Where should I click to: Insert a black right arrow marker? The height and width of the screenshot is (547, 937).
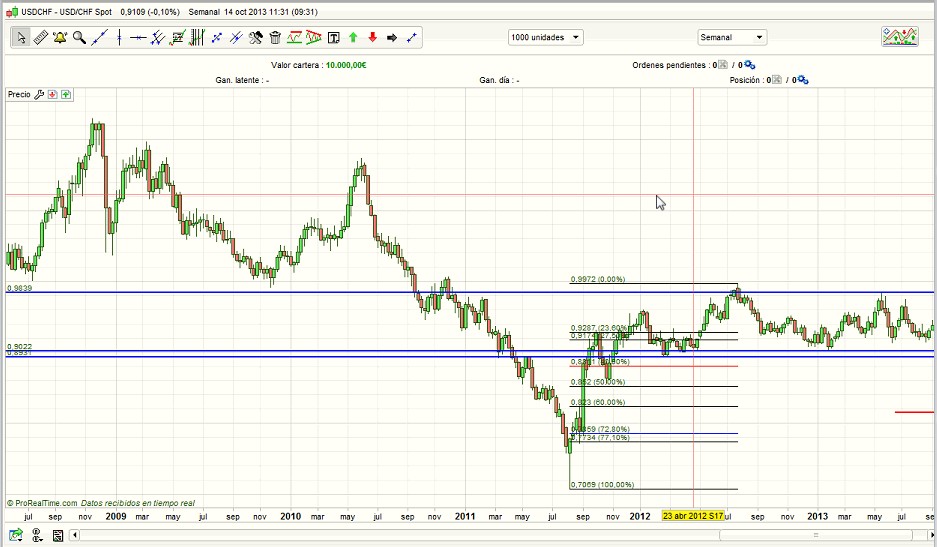click(392, 38)
